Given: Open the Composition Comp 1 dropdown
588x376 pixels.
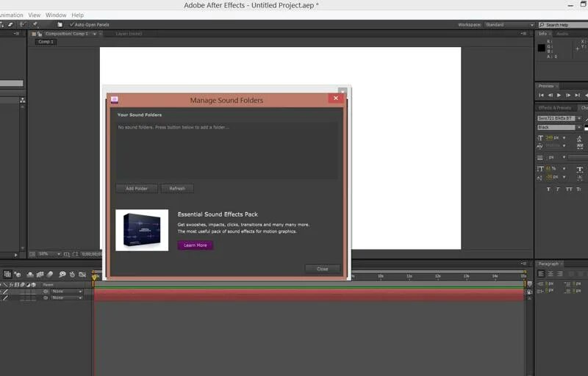Looking at the screenshot, I should point(95,34).
